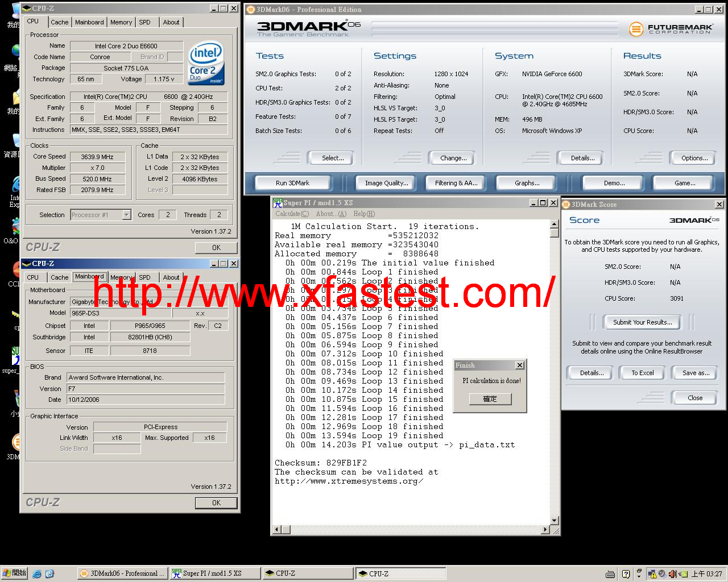Viewport: 728px width, 582px height.
Task: Click the keyboard icon in system tray
Action: click(x=610, y=574)
